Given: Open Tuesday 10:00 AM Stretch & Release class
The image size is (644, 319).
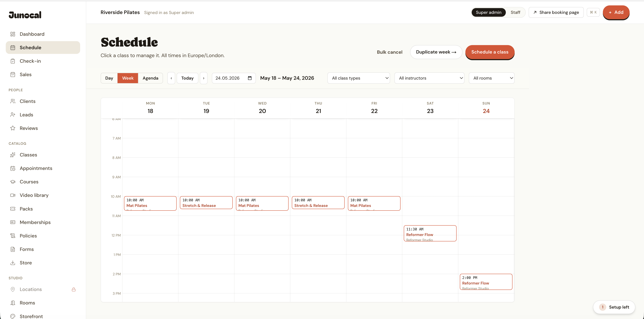Looking at the screenshot, I should (206, 203).
